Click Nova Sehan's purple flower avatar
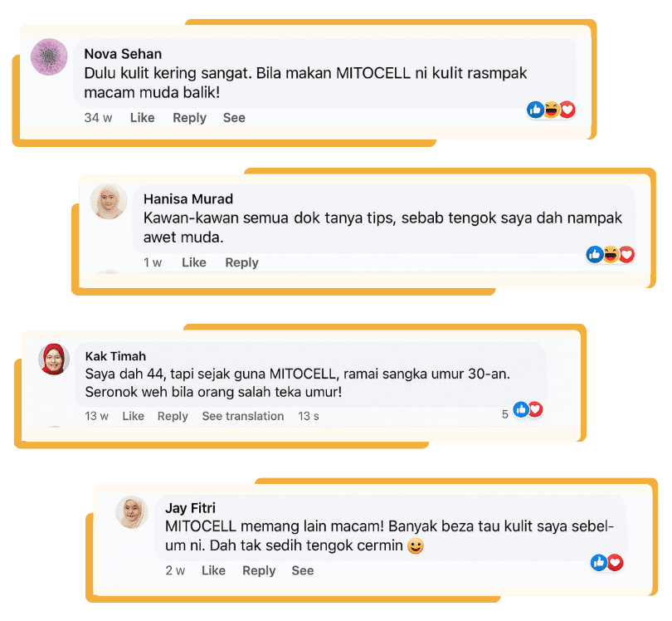672x621 pixels. 49,57
